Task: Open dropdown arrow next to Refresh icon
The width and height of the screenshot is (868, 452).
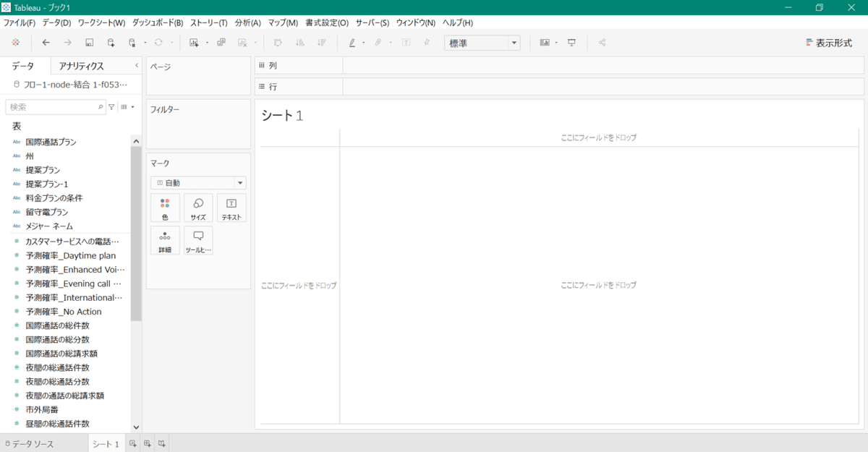Action: pos(171,43)
